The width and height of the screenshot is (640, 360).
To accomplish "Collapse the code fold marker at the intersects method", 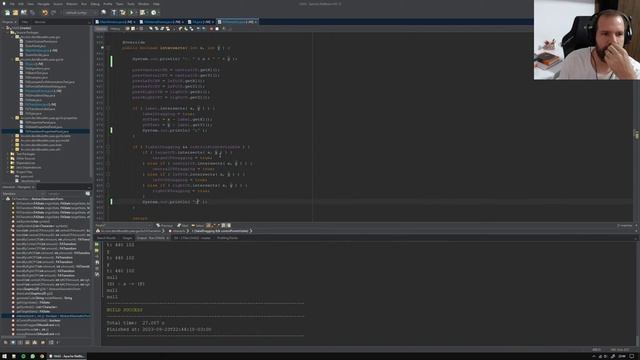I will [x=108, y=48].
